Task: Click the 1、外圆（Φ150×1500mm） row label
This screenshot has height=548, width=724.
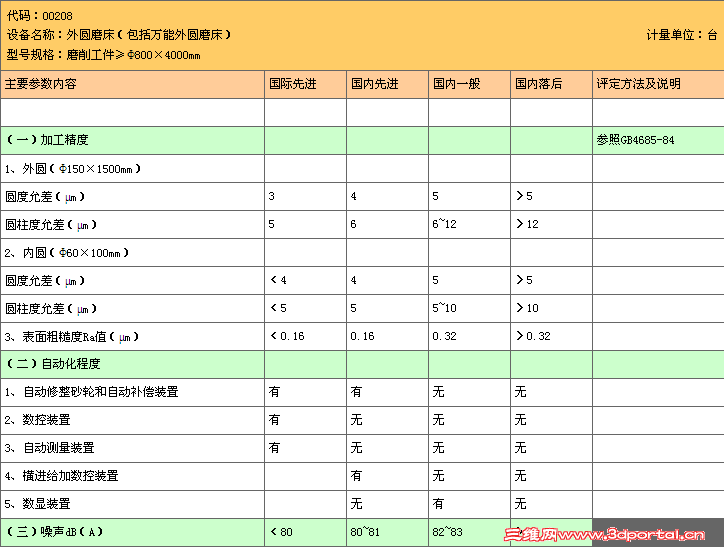Action: 73,169
